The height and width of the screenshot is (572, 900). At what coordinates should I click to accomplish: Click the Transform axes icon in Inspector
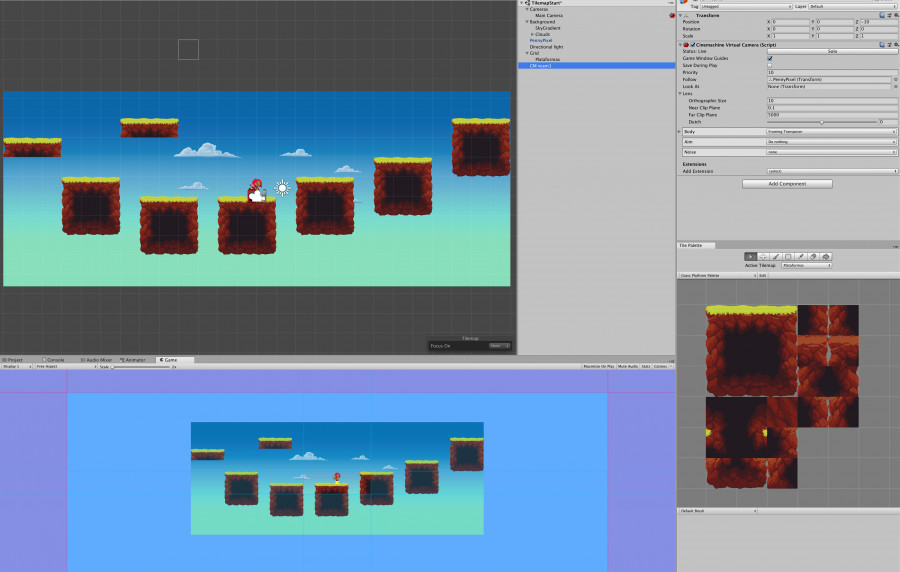click(x=686, y=15)
